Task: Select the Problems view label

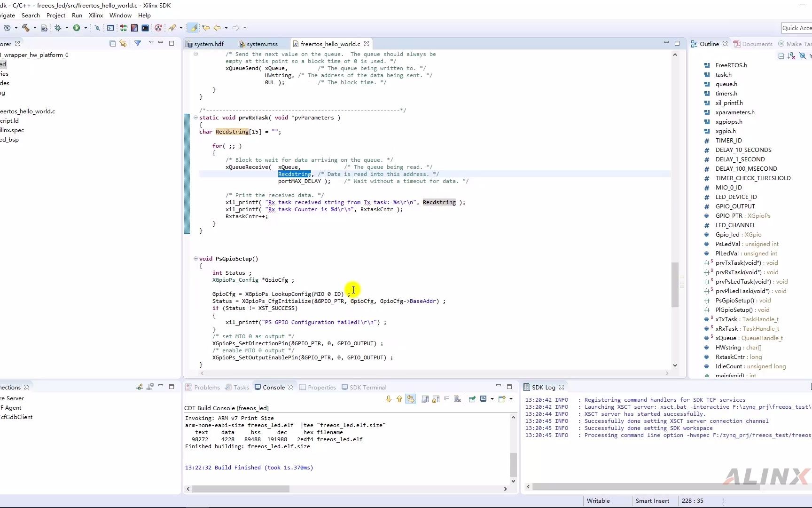Action: [207, 387]
